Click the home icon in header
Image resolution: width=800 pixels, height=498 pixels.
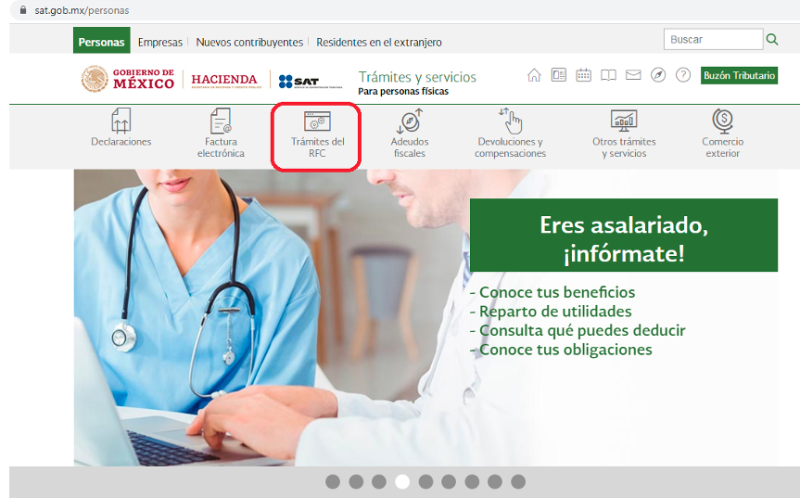tap(534, 76)
